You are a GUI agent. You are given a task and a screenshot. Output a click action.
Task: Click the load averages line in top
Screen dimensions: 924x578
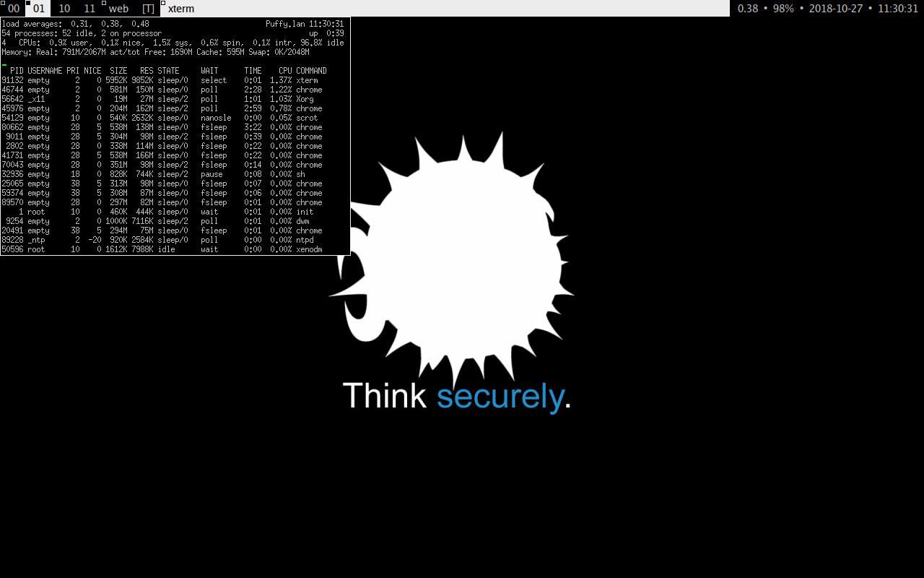click(x=76, y=24)
